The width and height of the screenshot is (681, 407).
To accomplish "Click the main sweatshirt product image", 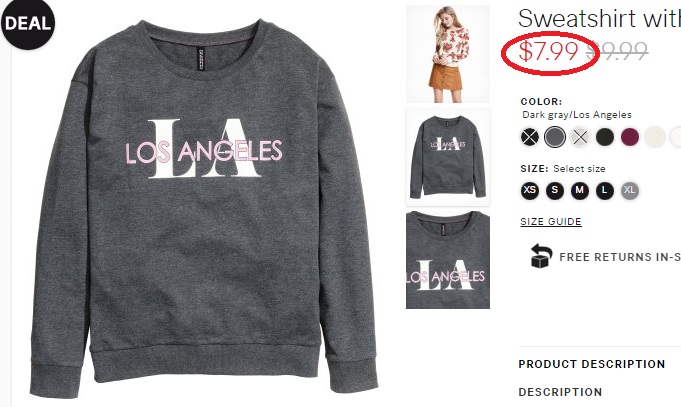I will 203,206.
